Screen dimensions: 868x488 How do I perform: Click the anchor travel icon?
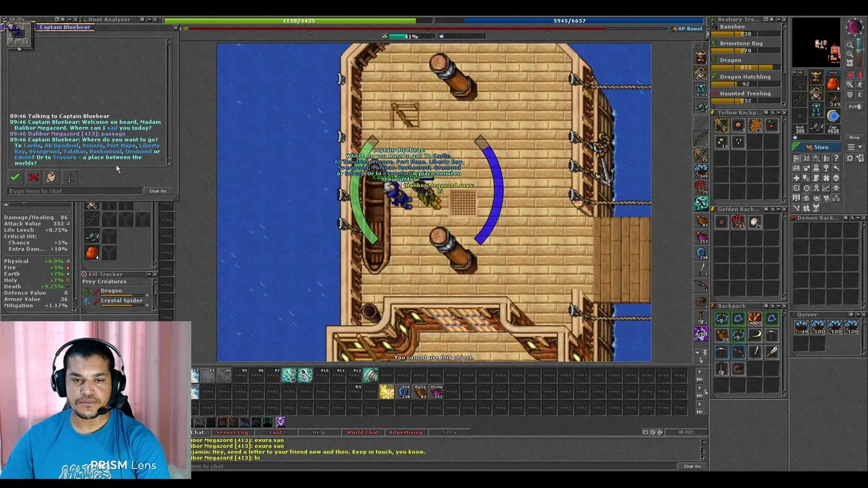pyautogui.click(x=69, y=177)
